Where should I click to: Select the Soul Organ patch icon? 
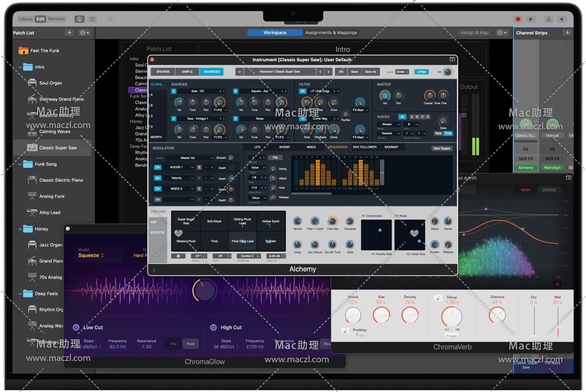pyautogui.click(x=32, y=83)
